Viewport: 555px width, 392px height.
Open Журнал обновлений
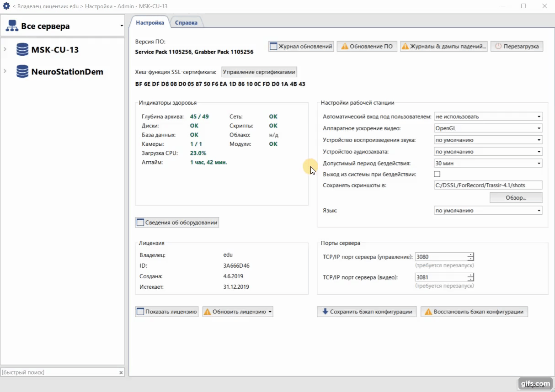301,46
